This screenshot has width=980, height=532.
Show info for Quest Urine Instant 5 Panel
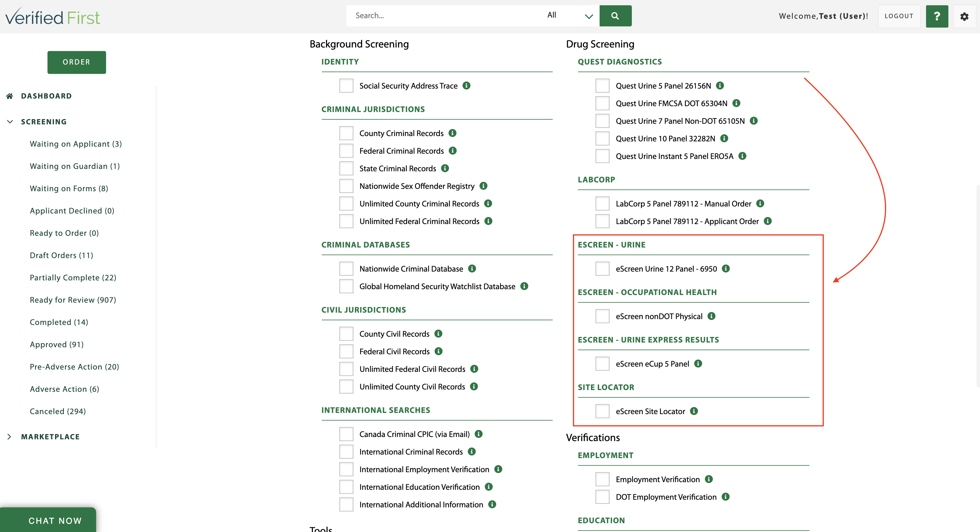point(742,156)
